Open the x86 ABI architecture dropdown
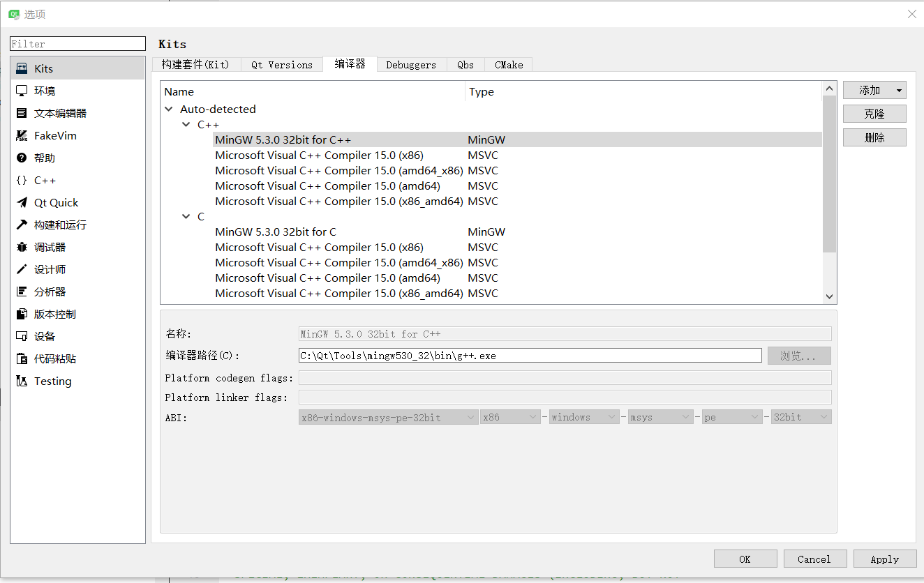Viewport: 924px width, 583px height. 510,416
